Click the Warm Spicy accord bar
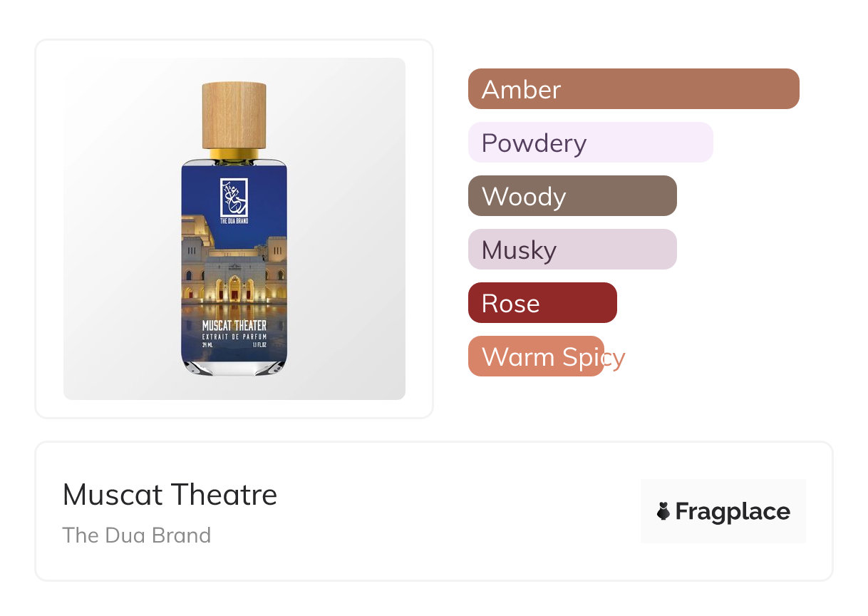This screenshot has width=868, height=616. [x=536, y=356]
